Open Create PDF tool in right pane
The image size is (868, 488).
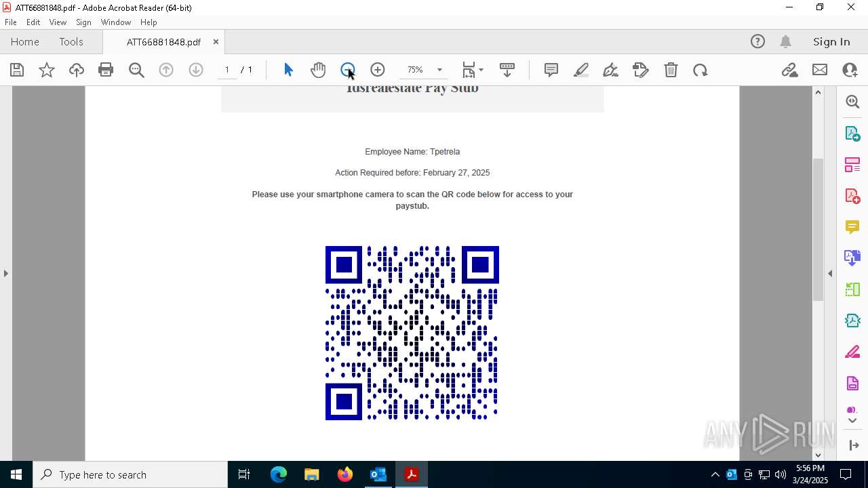click(852, 195)
